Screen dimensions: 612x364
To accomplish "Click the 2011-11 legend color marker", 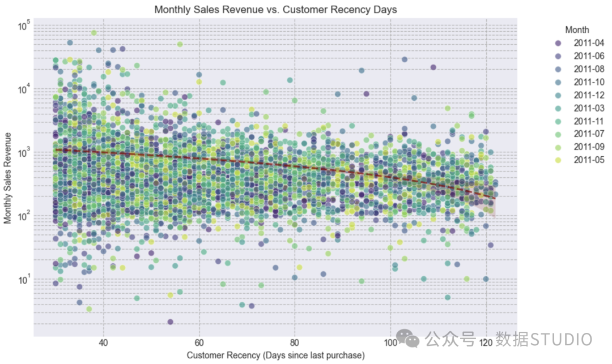I will (x=558, y=122).
